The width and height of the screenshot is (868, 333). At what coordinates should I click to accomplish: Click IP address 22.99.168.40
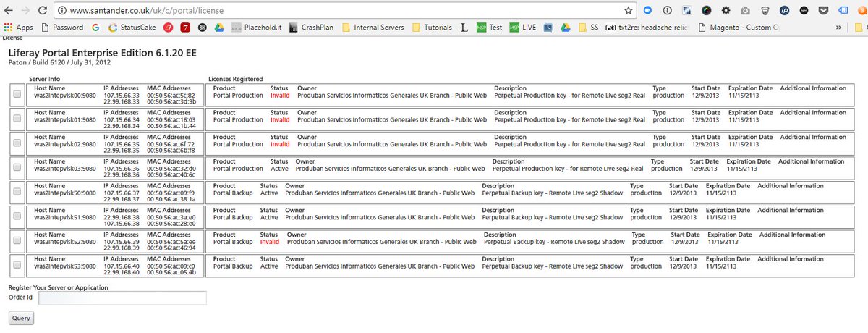tap(122, 273)
